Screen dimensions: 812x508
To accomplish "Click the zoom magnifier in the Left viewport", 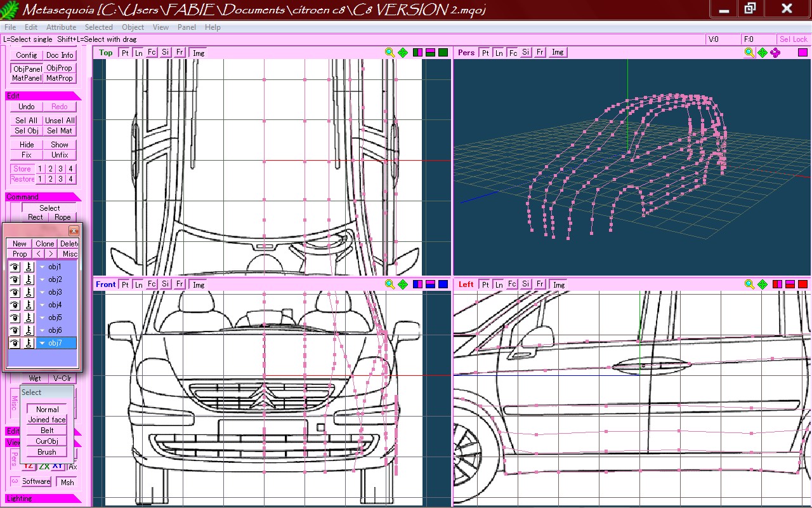I will pyautogui.click(x=749, y=284).
